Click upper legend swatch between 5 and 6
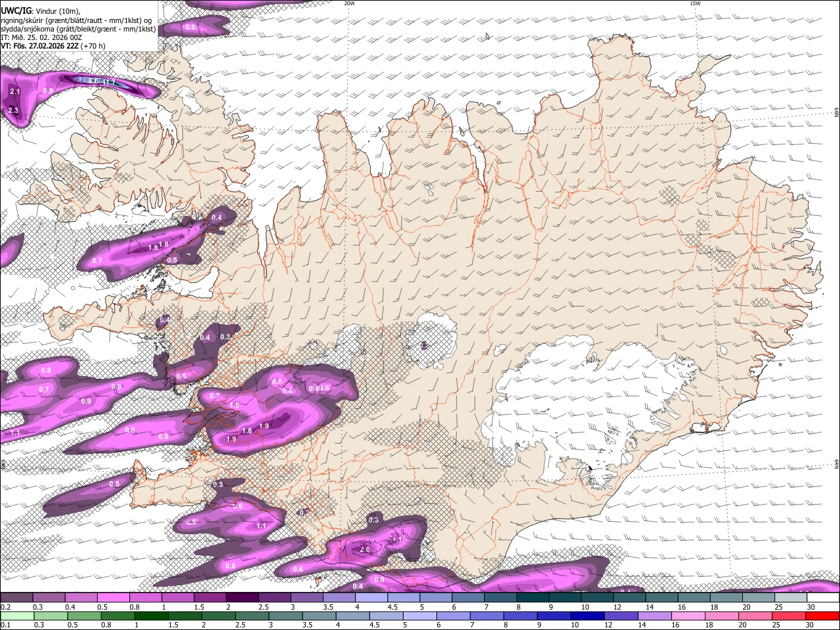Screen dimensions: 840x630 point(436,598)
